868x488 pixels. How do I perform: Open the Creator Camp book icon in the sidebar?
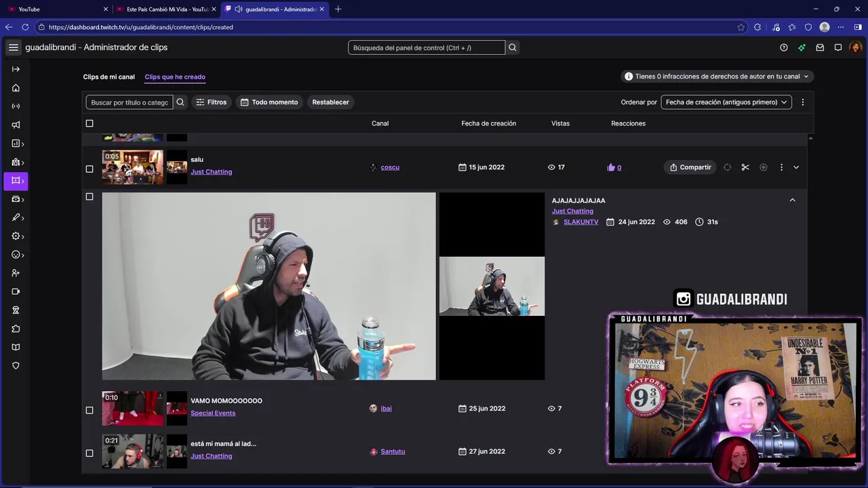point(16,347)
